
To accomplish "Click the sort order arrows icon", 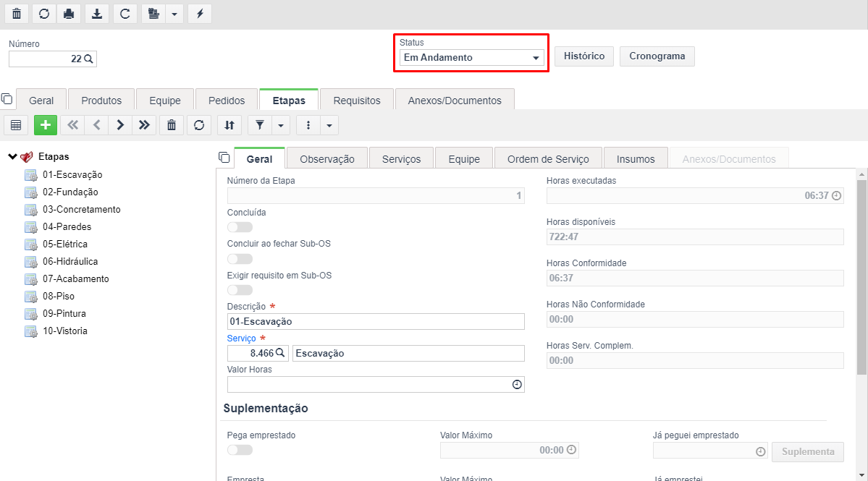I will point(229,125).
